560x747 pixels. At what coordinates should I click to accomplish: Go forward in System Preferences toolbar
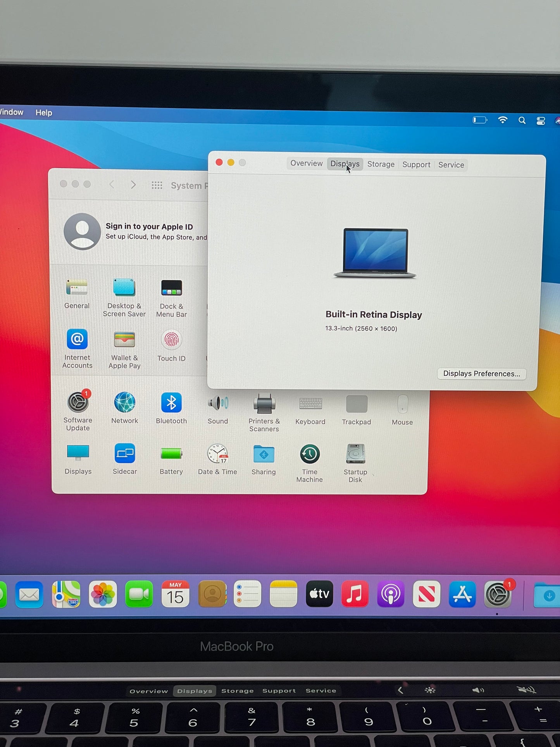[133, 185]
